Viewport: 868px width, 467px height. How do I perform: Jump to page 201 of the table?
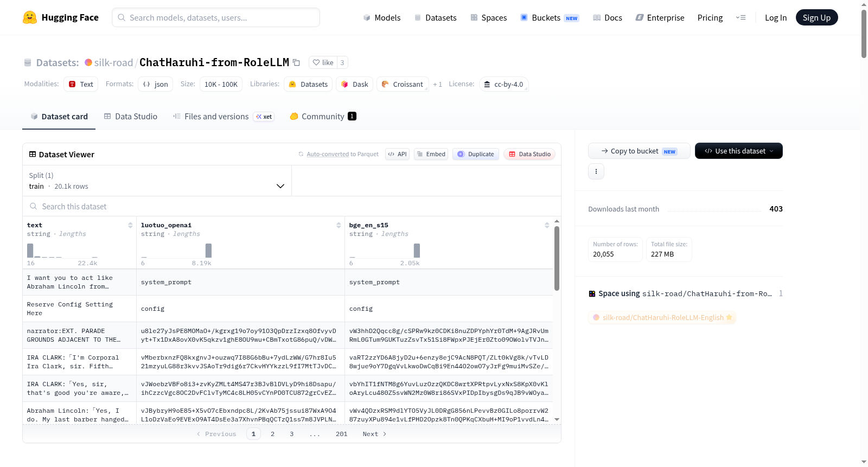tap(341, 434)
